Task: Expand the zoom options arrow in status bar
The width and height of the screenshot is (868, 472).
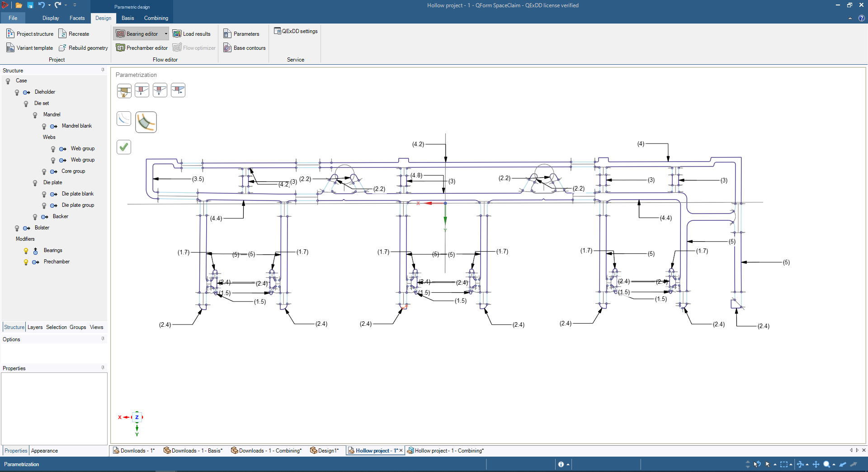Action: point(834,465)
